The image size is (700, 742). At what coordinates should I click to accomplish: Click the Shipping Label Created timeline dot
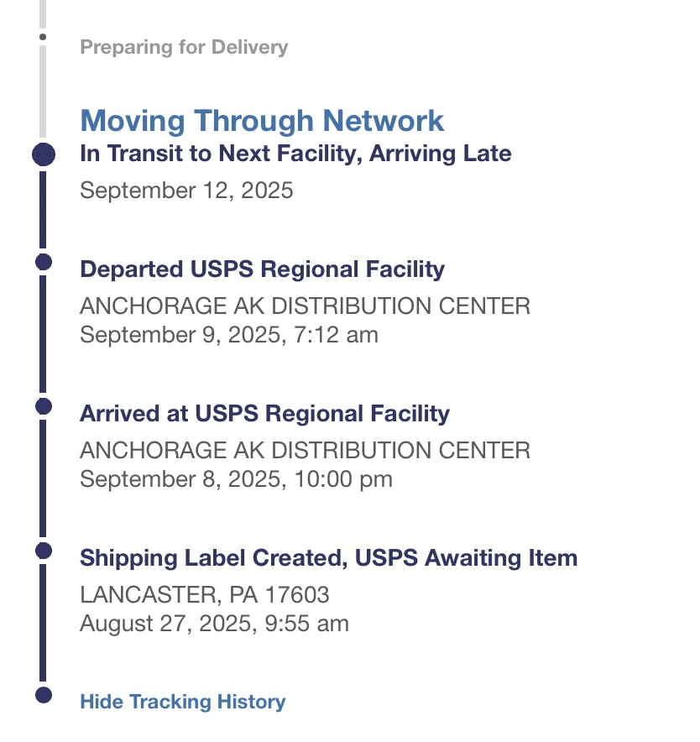[44, 551]
